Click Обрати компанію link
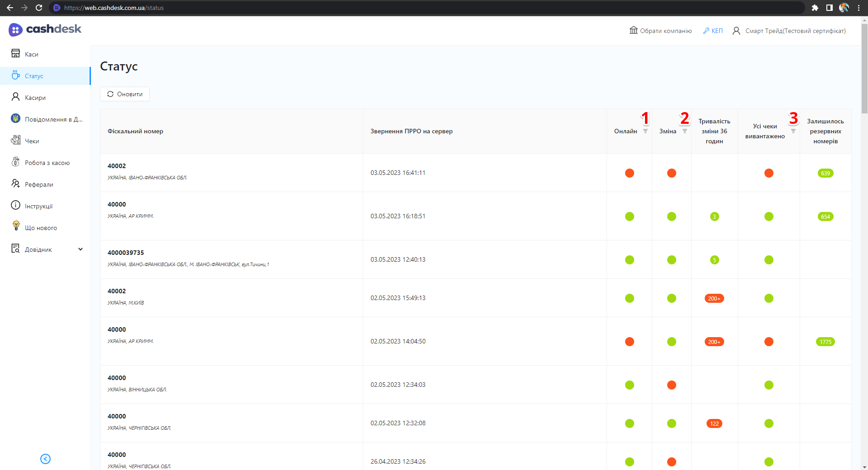The image size is (868, 470). pos(661,31)
